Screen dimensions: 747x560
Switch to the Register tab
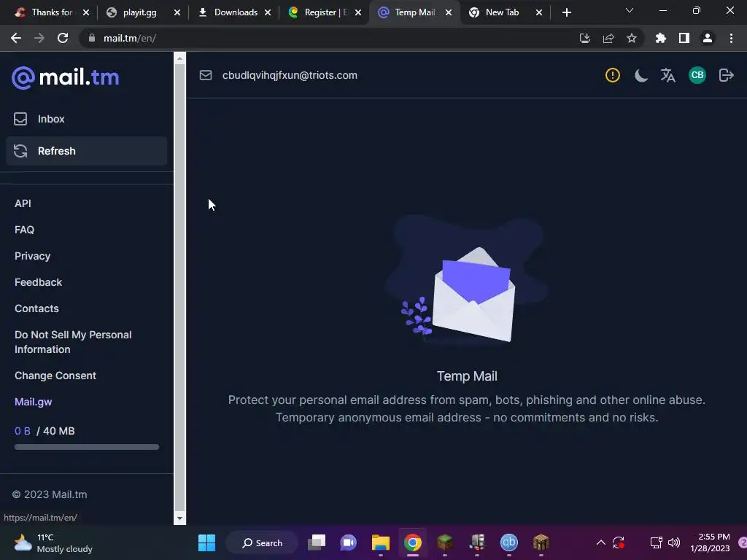[x=325, y=12]
